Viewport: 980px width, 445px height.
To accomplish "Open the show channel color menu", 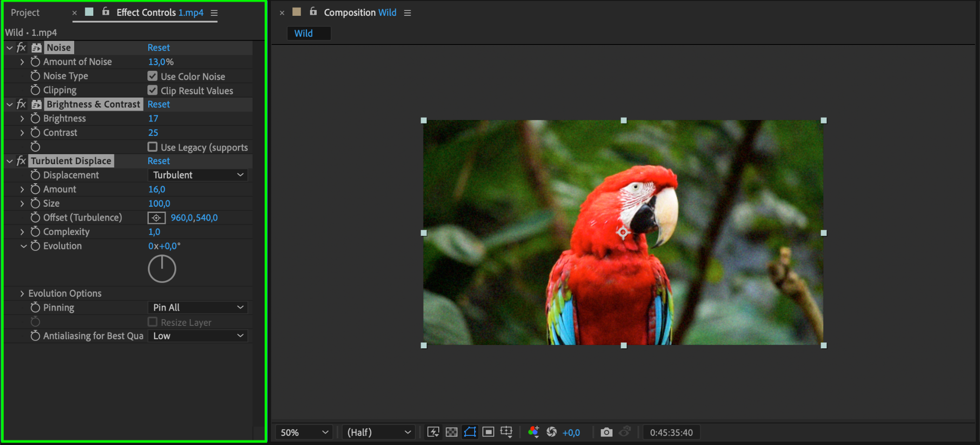I will [534, 432].
